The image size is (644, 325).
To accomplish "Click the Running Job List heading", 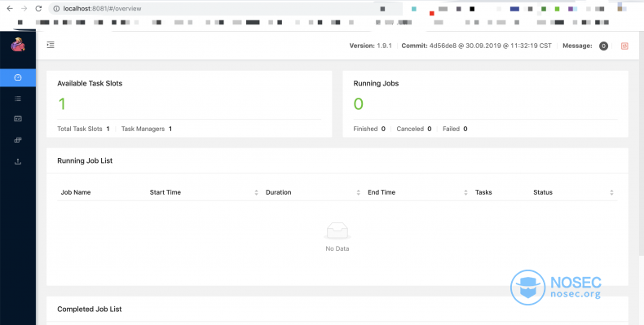I will (x=85, y=160).
